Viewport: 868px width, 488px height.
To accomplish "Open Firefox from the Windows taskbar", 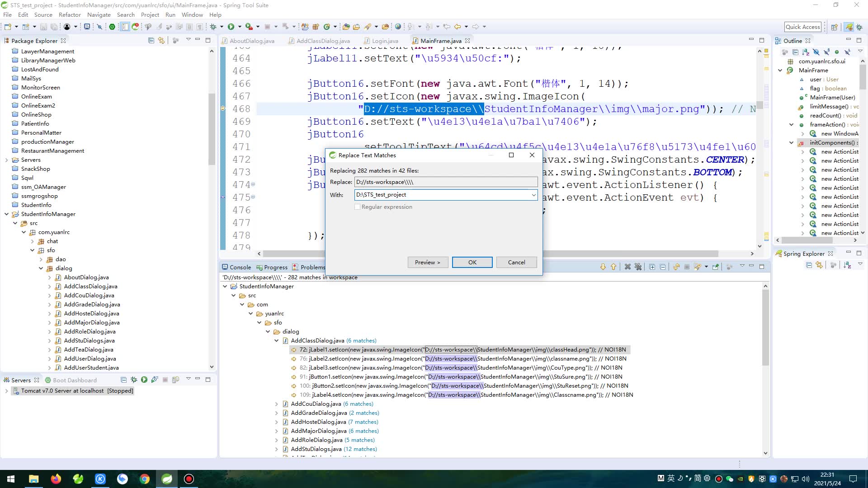I will pyautogui.click(x=56, y=479).
